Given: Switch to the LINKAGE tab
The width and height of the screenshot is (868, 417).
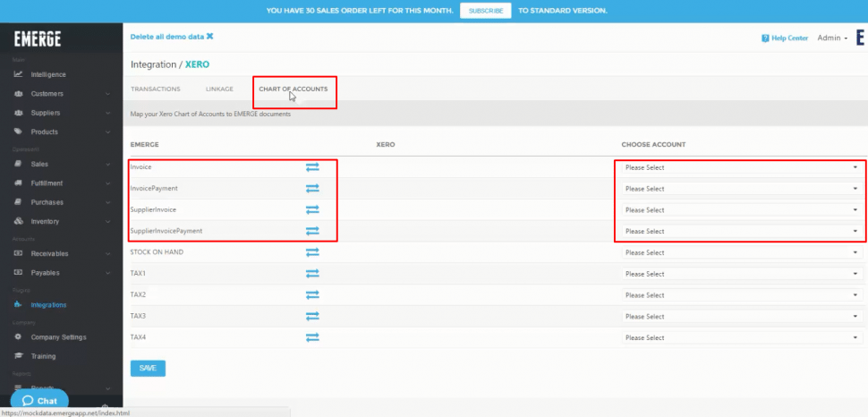Looking at the screenshot, I should click(x=219, y=89).
